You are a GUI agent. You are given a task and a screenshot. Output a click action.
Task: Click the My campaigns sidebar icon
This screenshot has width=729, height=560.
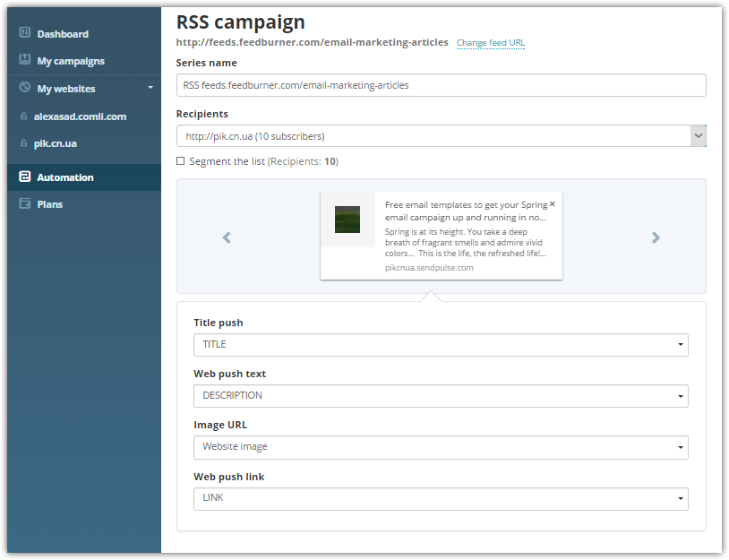pos(25,59)
